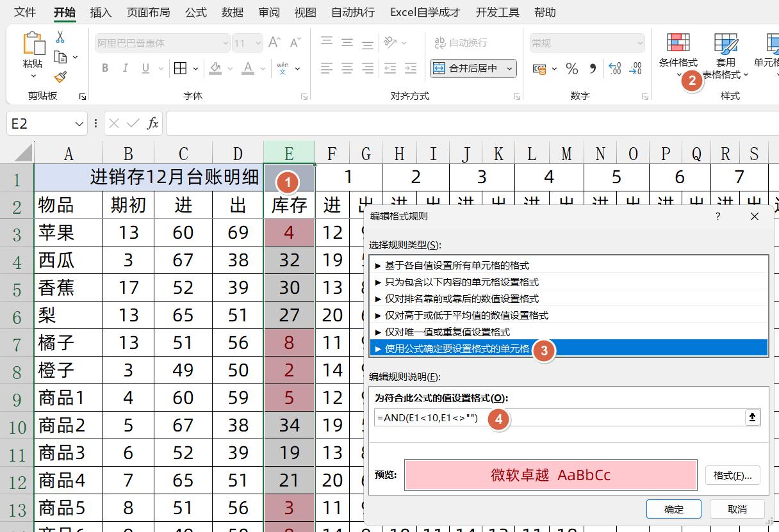Switch to the 开发工具 tab
Screen dimensions: 779x532
498,12
